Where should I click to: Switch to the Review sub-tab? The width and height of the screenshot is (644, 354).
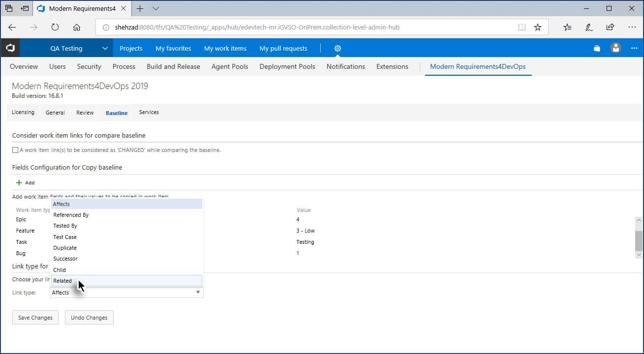(85, 112)
